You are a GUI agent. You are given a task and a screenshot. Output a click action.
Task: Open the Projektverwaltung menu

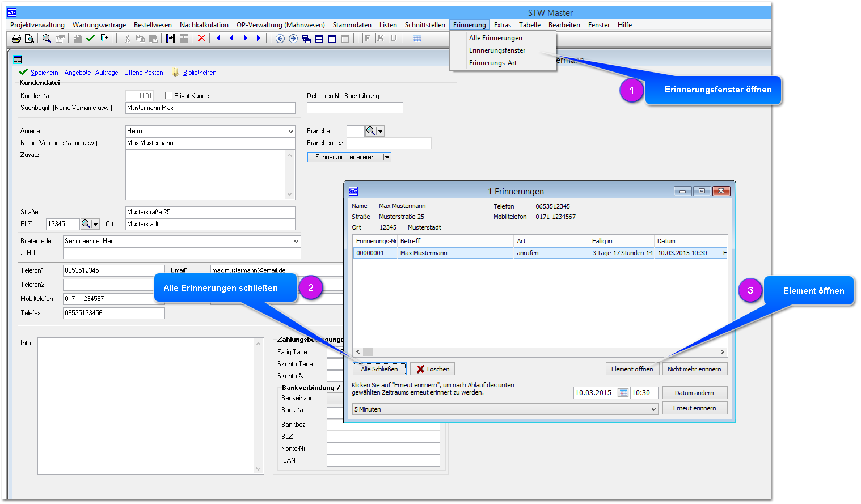37,25
